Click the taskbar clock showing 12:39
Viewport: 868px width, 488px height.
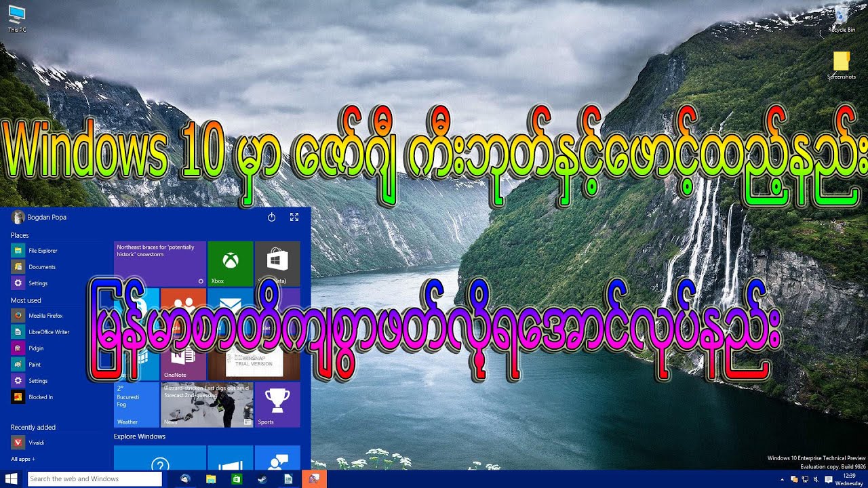[x=849, y=479]
